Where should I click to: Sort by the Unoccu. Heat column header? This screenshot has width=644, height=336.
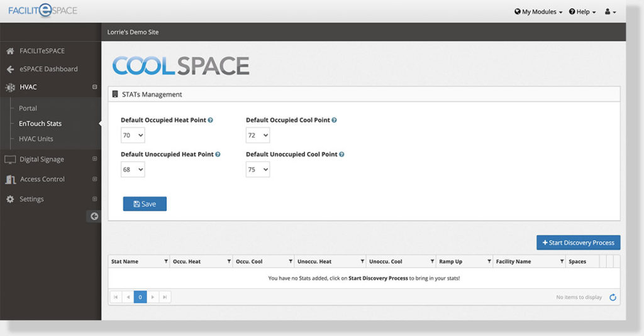(x=314, y=261)
